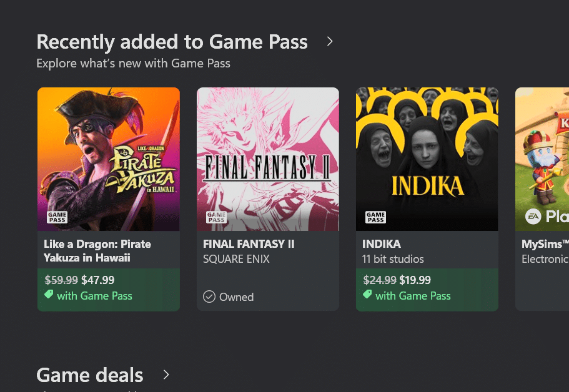Click the EA Play logo on MySims
The image size is (569, 392).
(x=533, y=217)
